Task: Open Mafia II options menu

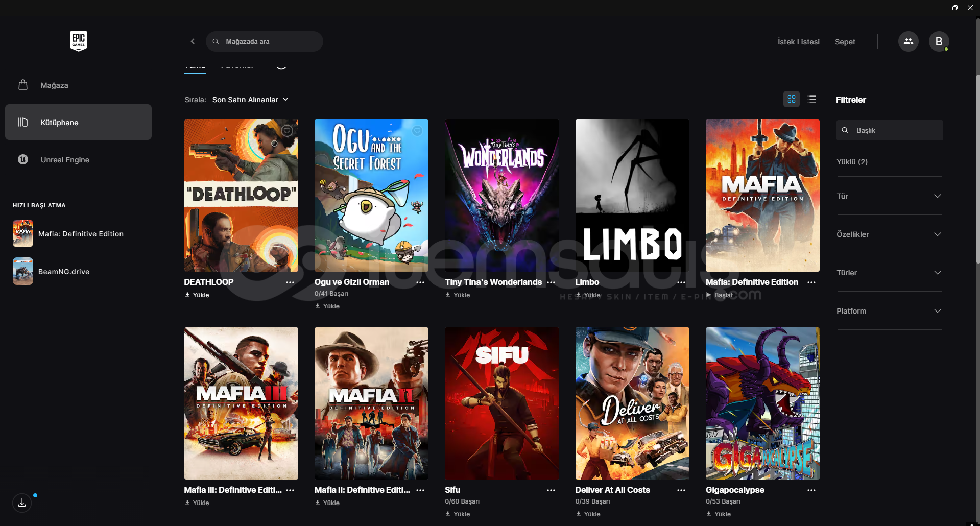Action: pyautogui.click(x=420, y=490)
